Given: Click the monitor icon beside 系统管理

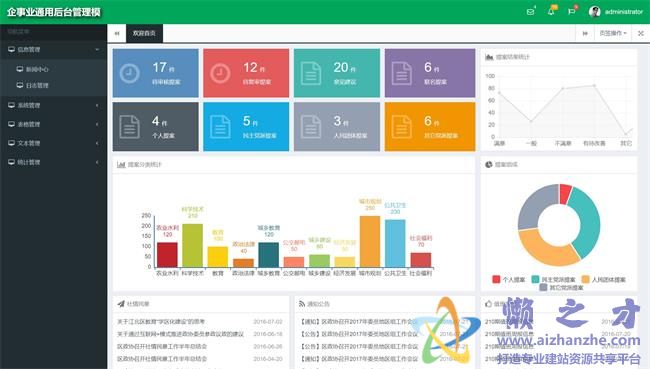Looking at the screenshot, I should (x=11, y=105).
